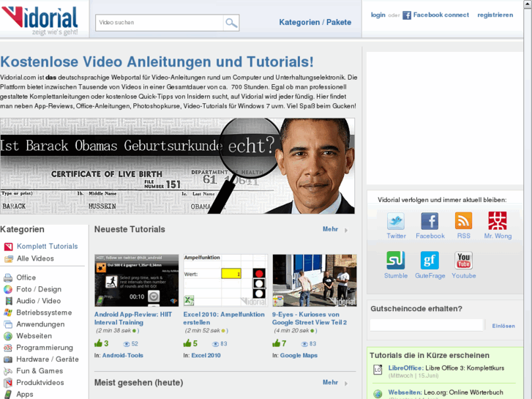Select Fun & Games category
This screenshot has width=532, height=399.
coord(40,371)
